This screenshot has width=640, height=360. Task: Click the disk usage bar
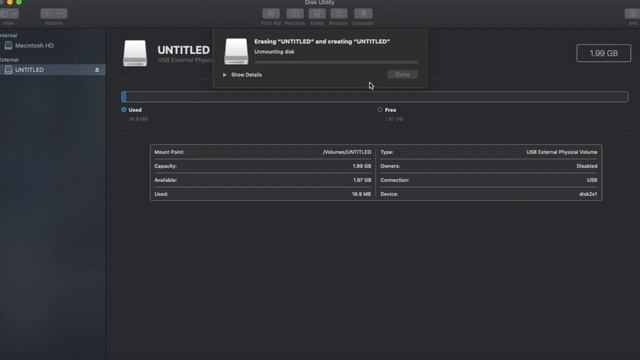375,96
